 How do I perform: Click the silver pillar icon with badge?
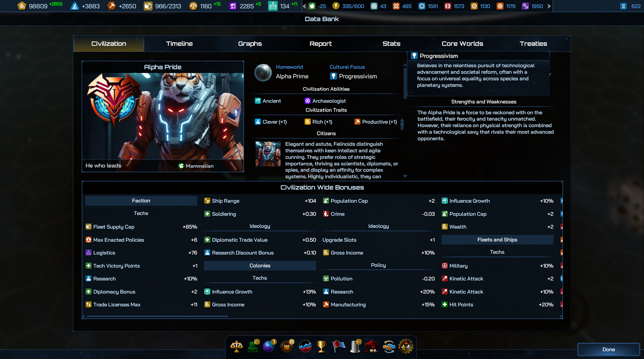[x=355, y=346]
